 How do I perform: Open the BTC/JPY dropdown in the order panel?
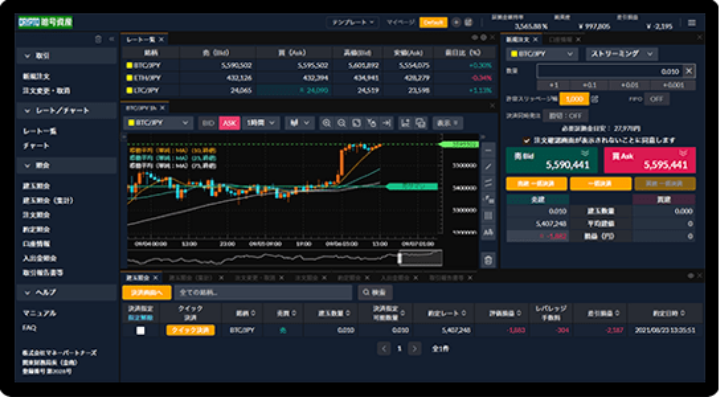coord(542,54)
